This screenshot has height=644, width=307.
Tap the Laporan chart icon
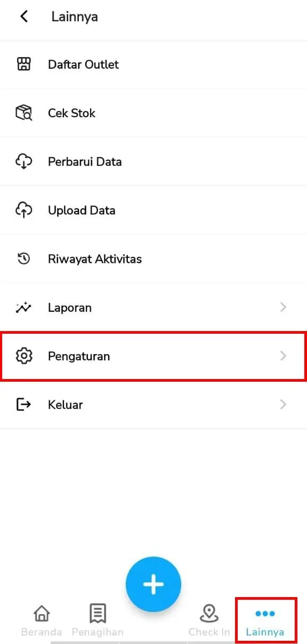point(23,308)
